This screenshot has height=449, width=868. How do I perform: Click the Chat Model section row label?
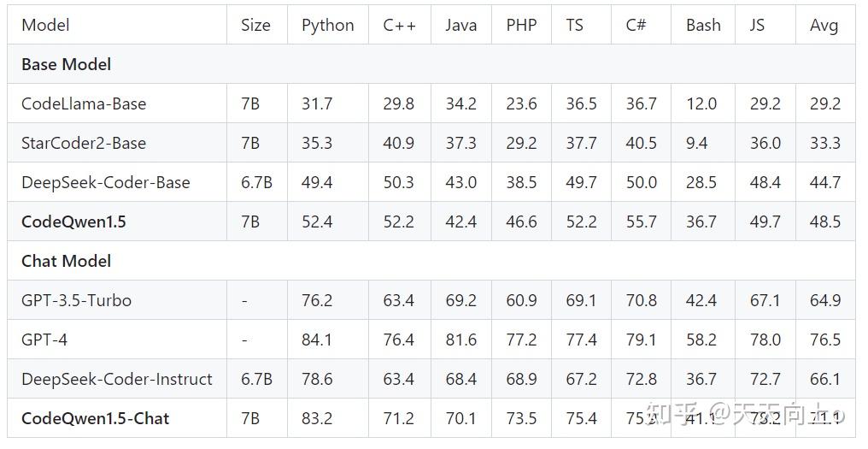point(66,261)
